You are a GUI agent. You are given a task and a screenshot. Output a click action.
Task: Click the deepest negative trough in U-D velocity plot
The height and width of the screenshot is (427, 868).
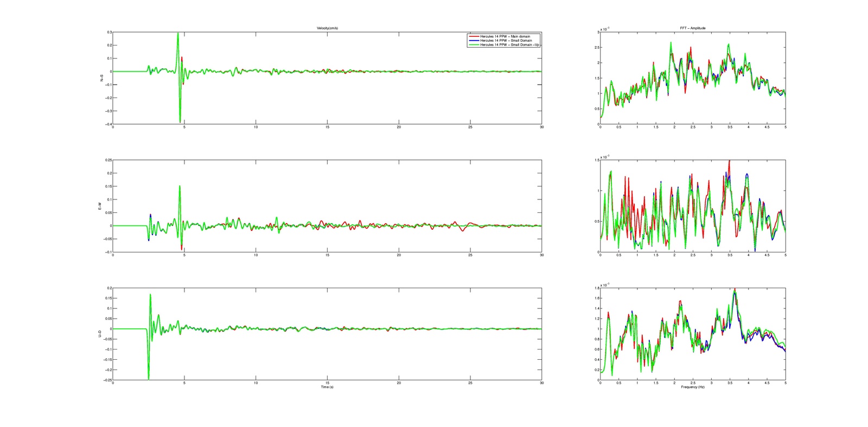pos(148,378)
